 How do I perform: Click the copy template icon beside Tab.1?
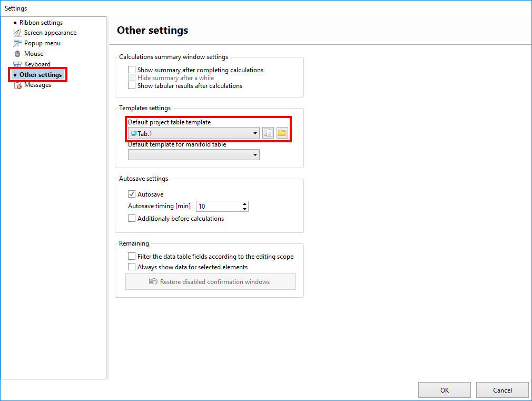tap(268, 133)
